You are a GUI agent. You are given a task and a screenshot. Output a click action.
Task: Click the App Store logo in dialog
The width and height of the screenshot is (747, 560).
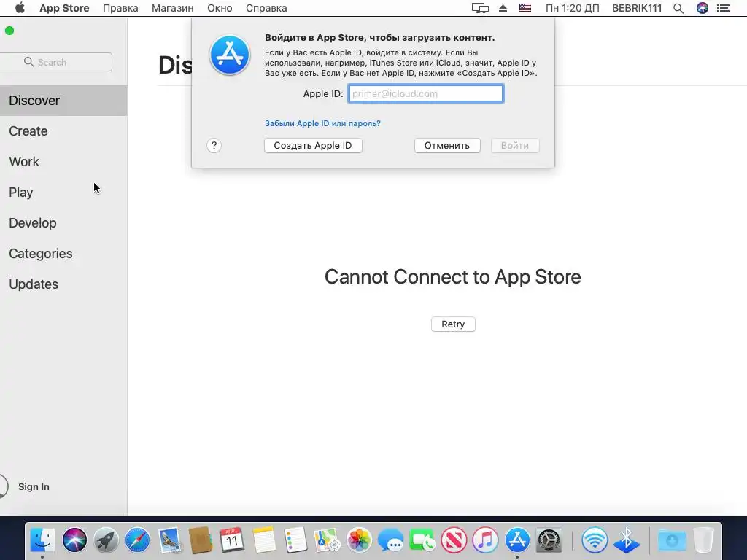[230, 55]
